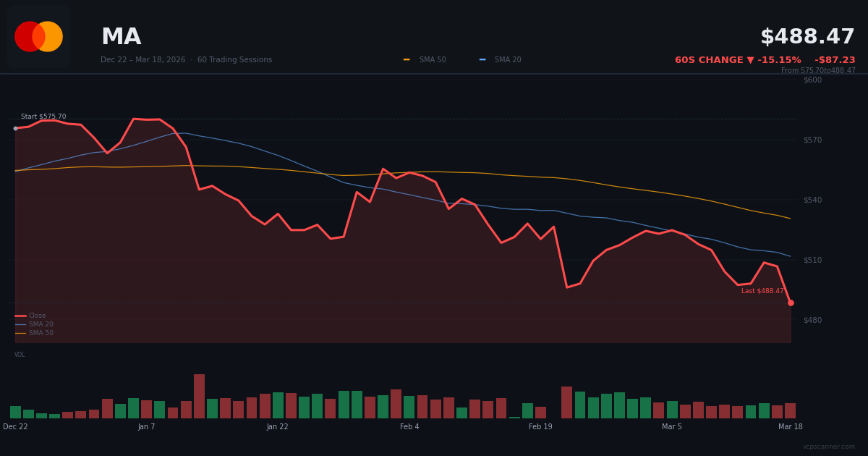This screenshot has height=456, width=868.
Task: Click the SMA 50 header legend swatch
Action: pos(407,60)
